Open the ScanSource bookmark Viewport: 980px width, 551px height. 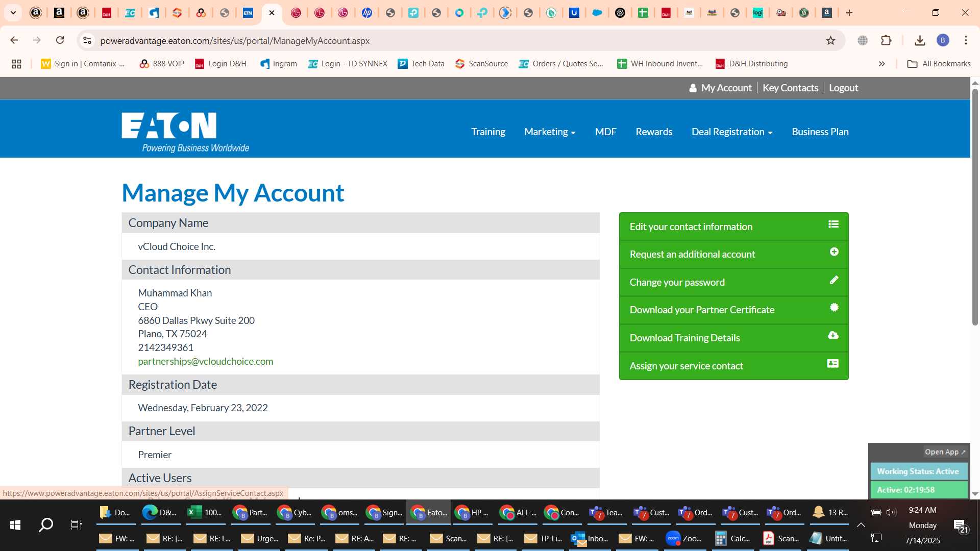point(481,64)
